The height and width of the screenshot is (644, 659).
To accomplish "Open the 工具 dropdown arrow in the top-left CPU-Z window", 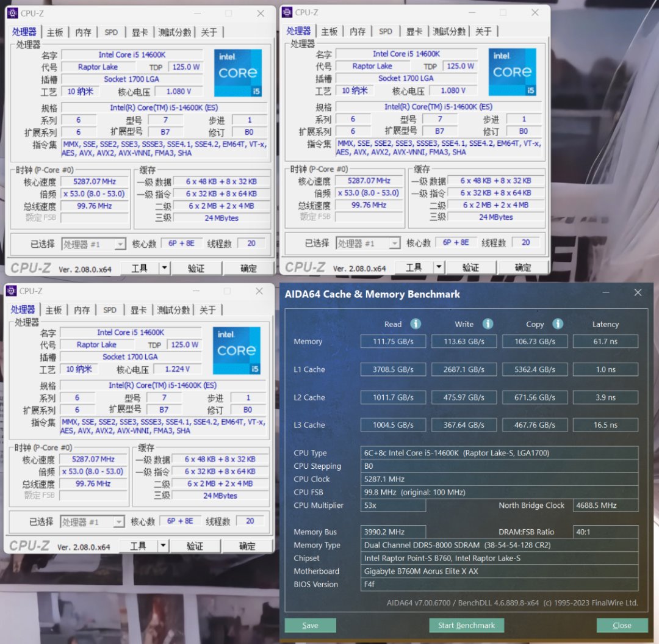I will [164, 268].
